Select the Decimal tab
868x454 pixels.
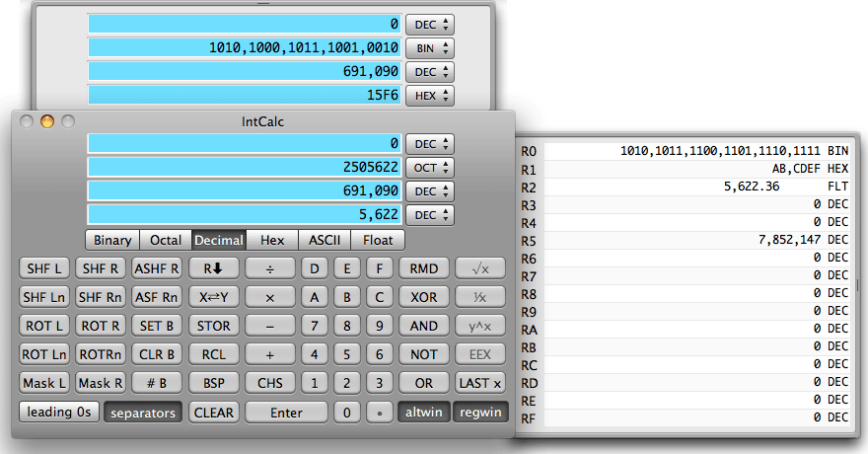219,240
